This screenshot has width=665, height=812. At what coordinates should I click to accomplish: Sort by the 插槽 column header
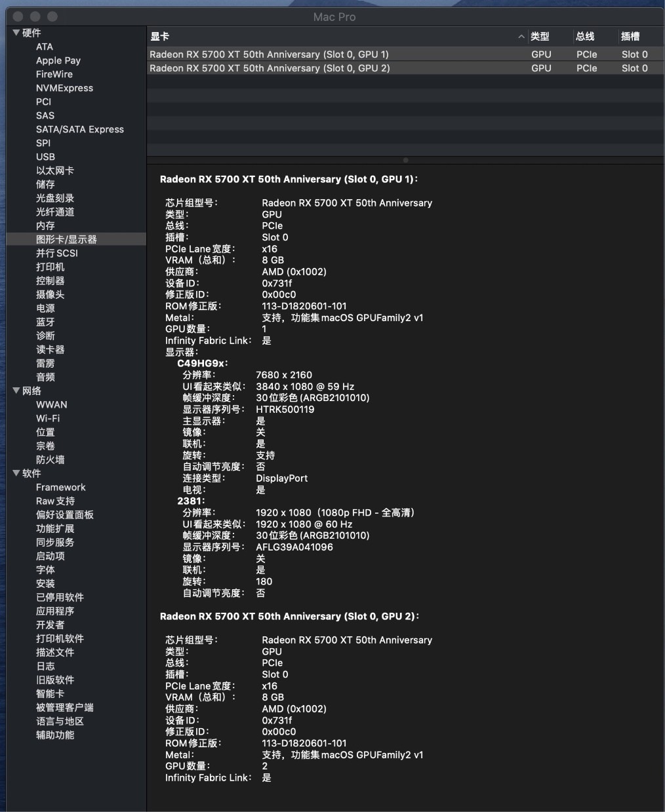coord(630,37)
